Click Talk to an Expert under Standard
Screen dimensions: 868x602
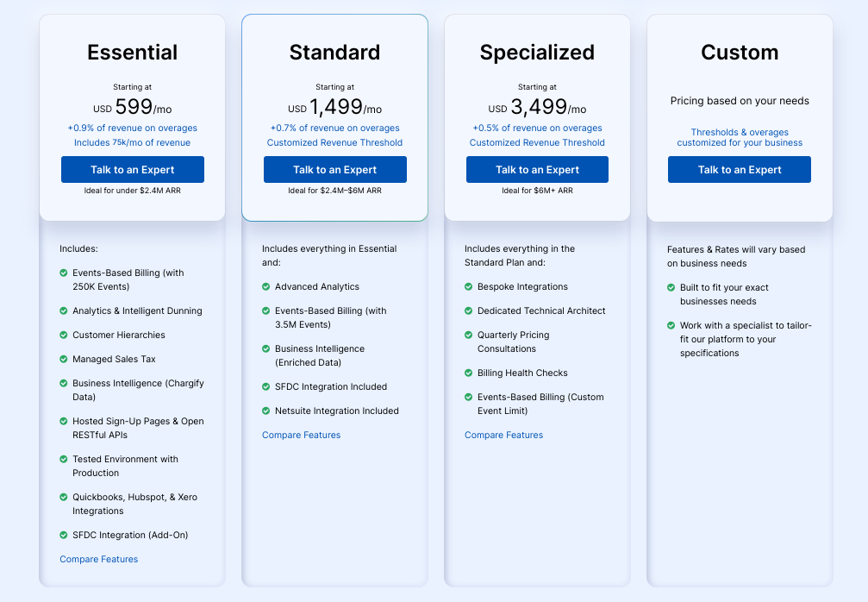click(334, 169)
